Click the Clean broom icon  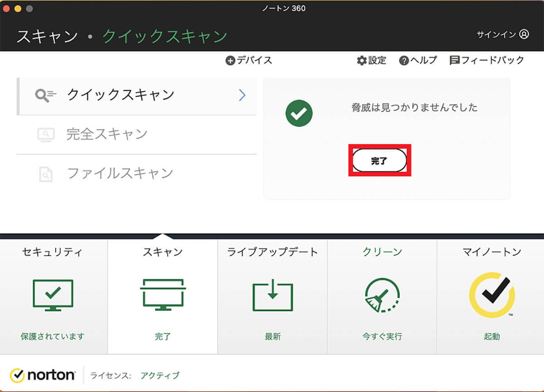[382, 295]
